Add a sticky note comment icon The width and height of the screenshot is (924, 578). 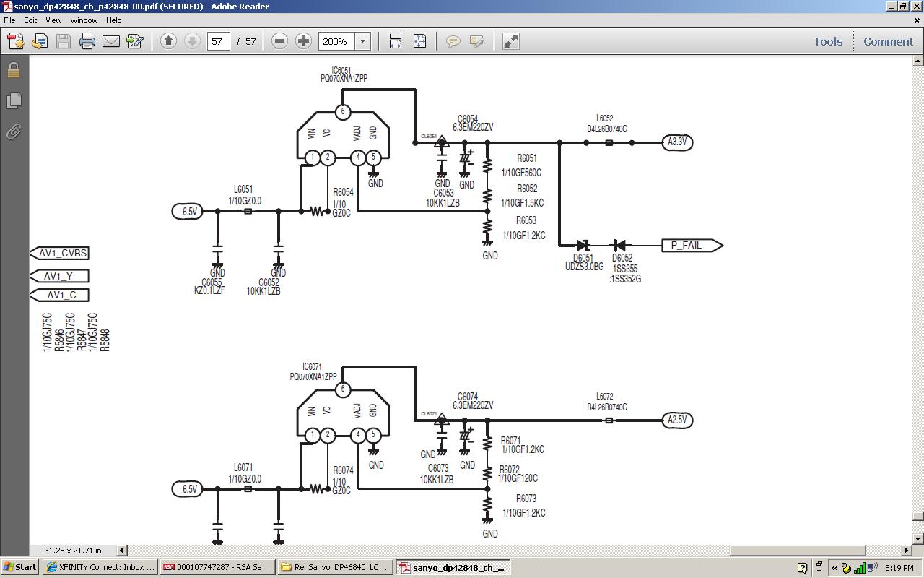coord(453,41)
